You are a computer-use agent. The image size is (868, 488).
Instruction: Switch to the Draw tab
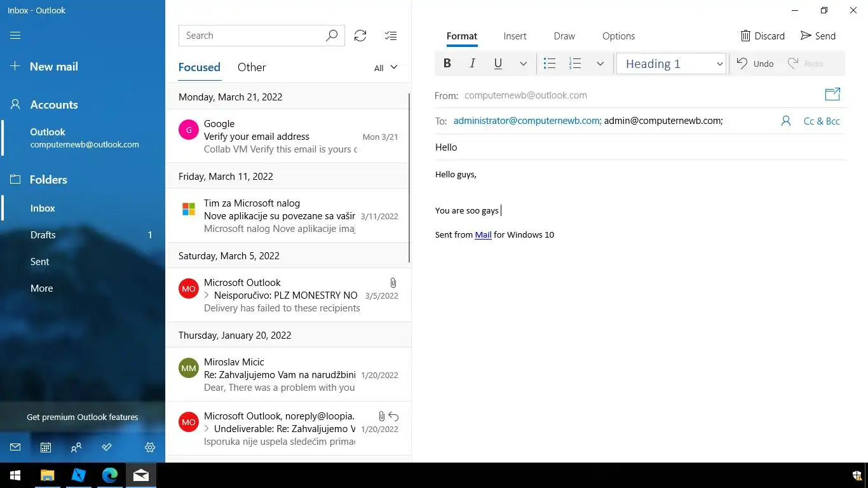(x=564, y=36)
